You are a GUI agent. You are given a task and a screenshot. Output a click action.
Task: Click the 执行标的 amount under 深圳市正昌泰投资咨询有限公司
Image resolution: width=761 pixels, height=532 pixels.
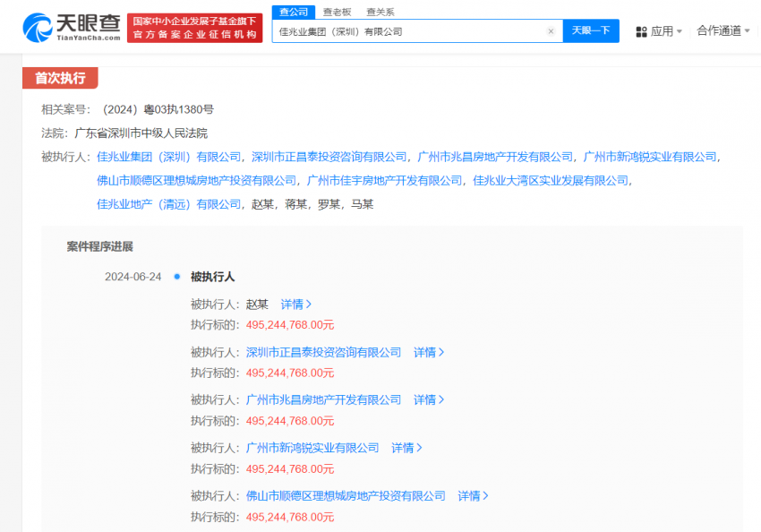click(290, 373)
